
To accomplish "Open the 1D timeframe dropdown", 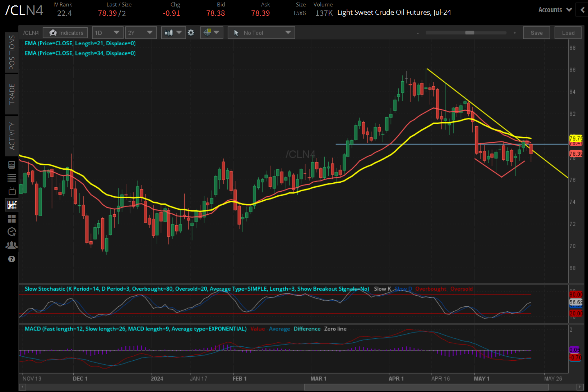I will click(x=107, y=32).
